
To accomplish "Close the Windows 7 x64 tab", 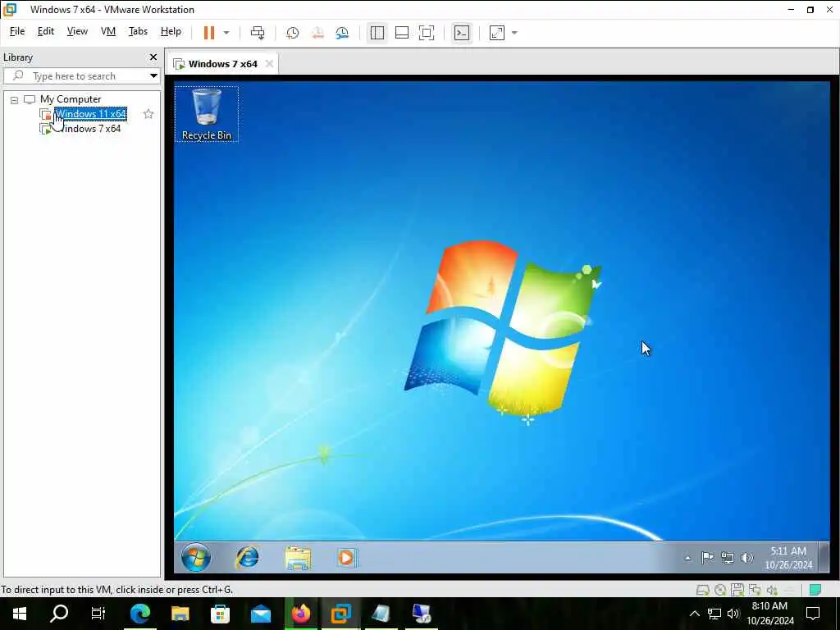I will (269, 64).
